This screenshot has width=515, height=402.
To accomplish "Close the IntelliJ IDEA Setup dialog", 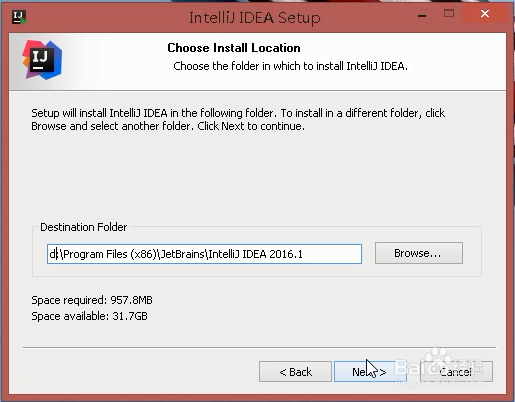I will pyautogui.click(x=485, y=14).
